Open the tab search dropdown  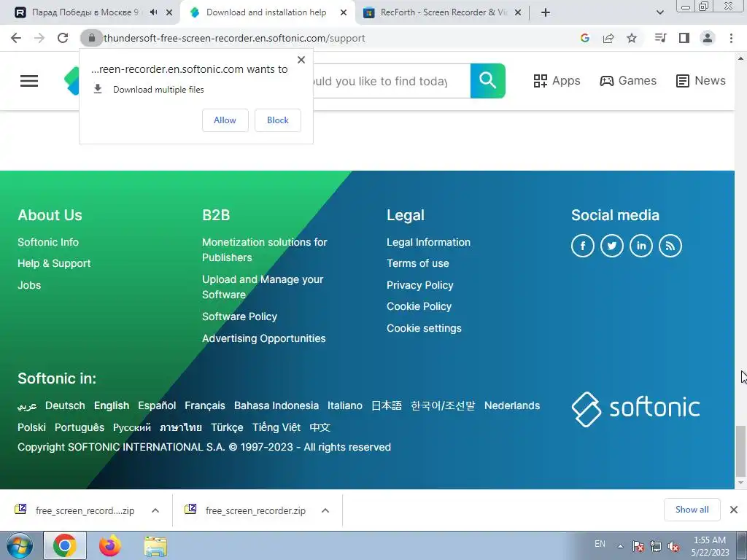(659, 12)
